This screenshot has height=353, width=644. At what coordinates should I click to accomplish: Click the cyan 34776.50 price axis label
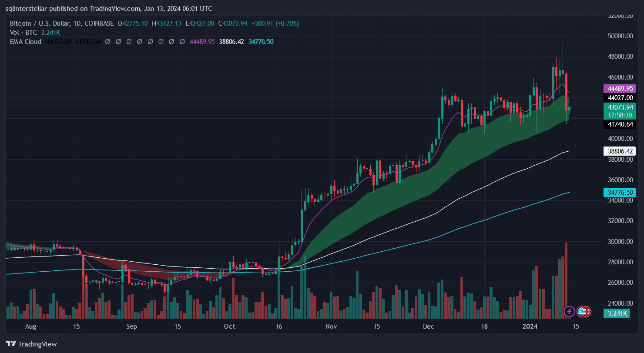619,192
